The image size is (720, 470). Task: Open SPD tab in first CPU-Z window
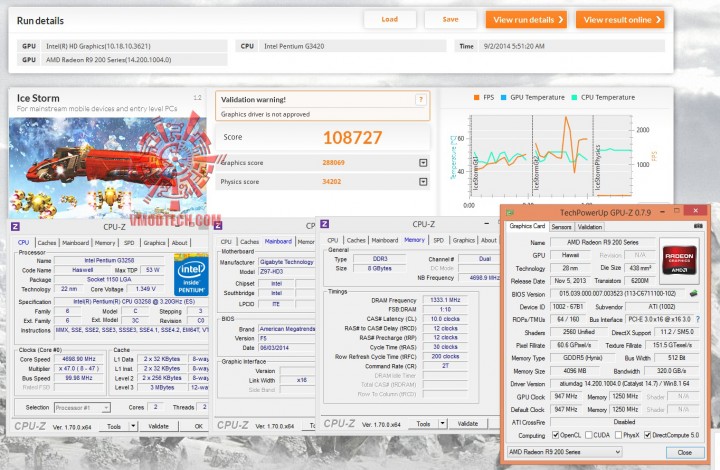129,243
